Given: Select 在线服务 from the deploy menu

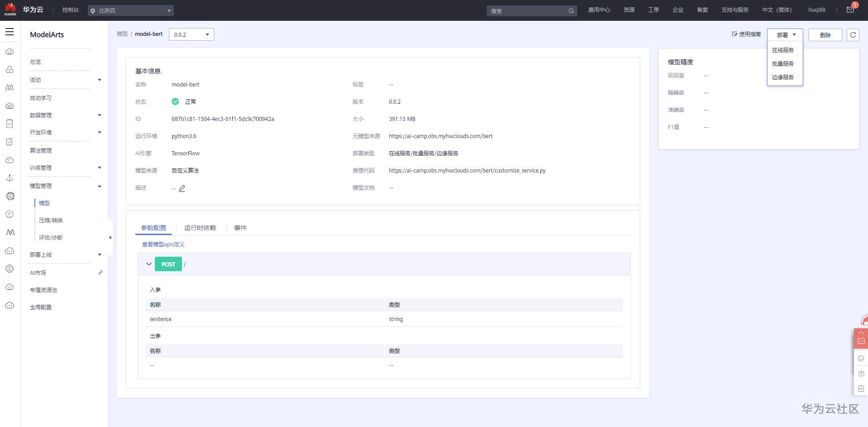Looking at the screenshot, I should point(783,50).
